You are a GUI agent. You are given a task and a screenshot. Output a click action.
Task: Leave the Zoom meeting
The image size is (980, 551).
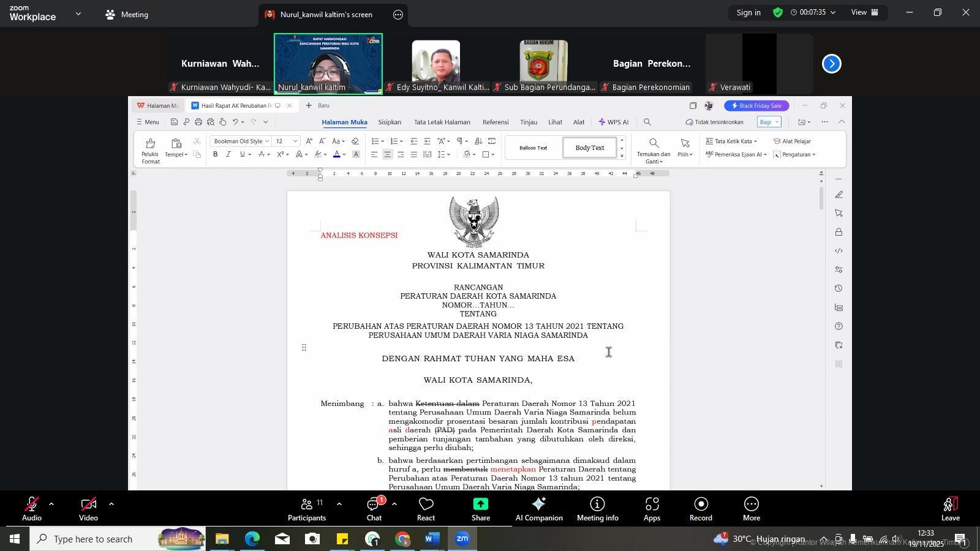pyautogui.click(x=950, y=508)
